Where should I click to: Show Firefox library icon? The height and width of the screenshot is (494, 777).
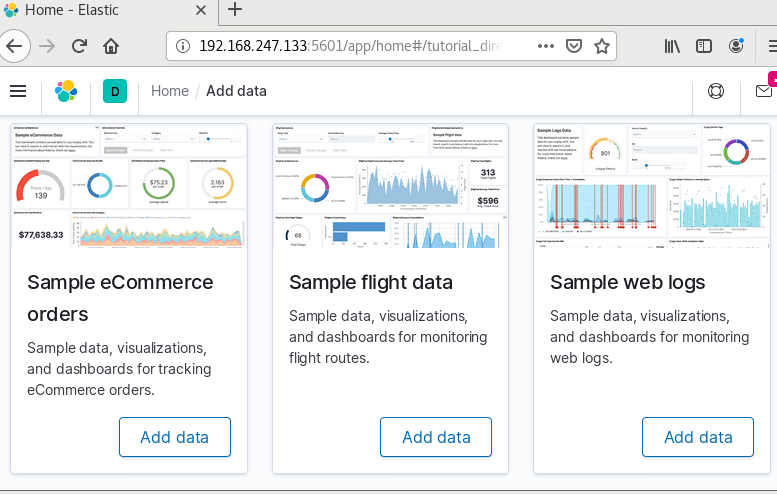point(672,46)
